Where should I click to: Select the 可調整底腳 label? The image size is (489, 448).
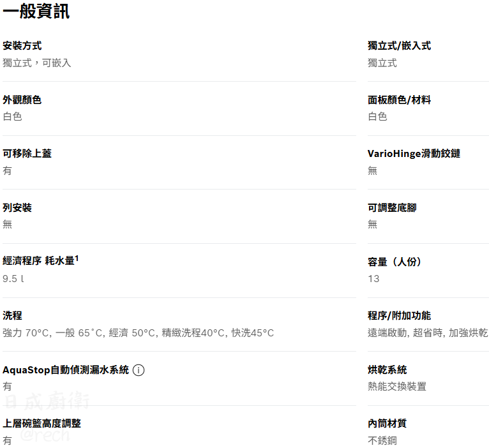392,207
